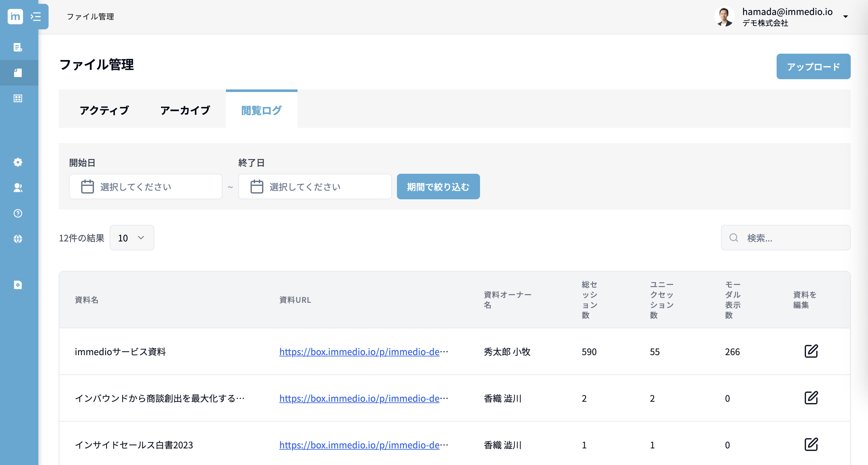
Task: Open the file management sidebar icon
Action: click(18, 73)
